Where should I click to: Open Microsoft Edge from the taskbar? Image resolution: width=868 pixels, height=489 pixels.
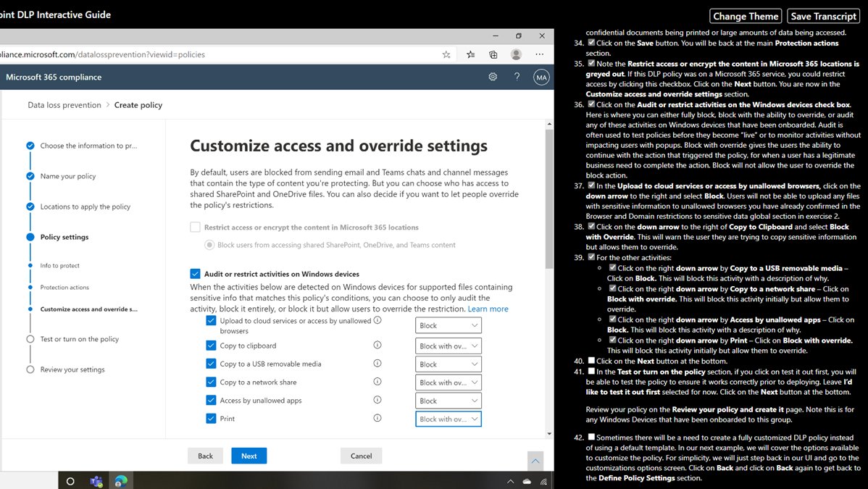pos(121,481)
